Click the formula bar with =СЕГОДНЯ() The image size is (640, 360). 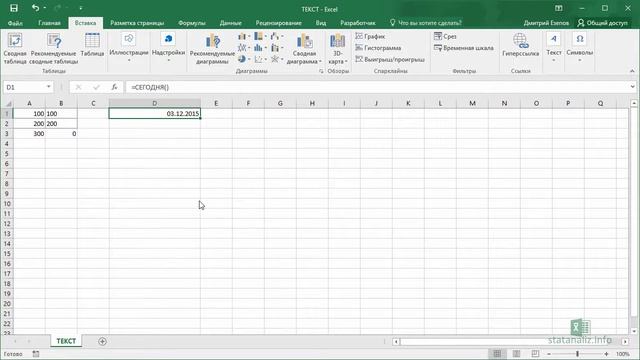tap(377, 87)
